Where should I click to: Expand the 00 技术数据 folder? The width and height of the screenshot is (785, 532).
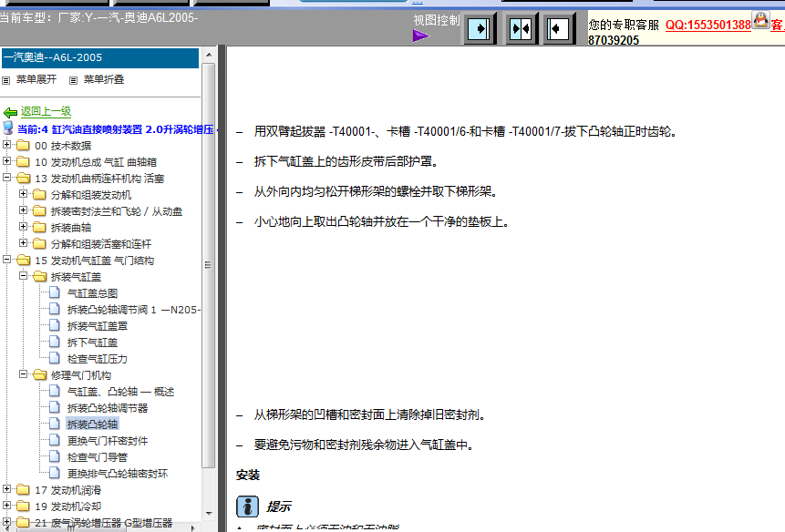7,145
